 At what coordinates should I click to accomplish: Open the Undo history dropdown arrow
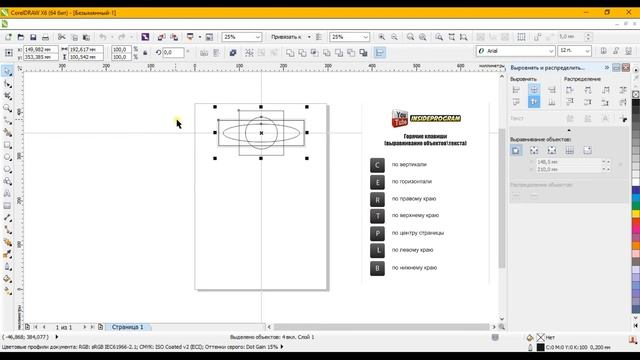tap(112, 37)
